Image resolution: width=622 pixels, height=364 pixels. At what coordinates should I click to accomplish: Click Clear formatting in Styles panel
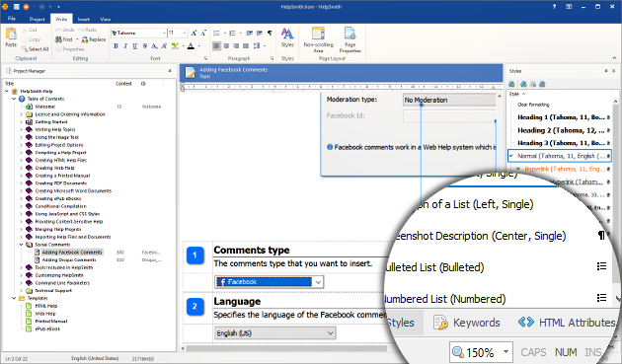pos(533,105)
